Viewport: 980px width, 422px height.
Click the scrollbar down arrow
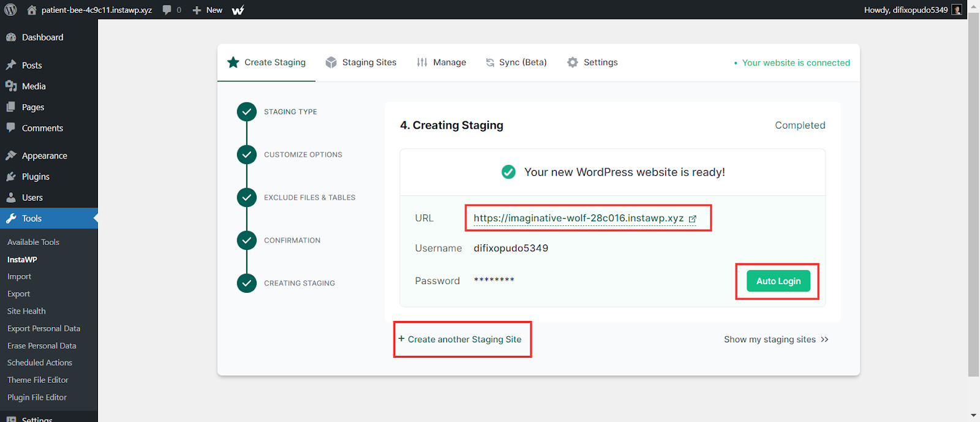(x=973, y=416)
